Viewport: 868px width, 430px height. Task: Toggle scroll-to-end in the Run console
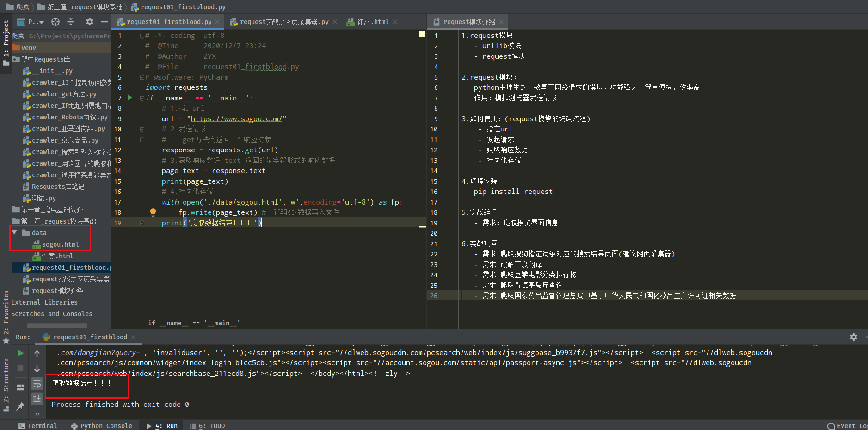[x=37, y=399]
